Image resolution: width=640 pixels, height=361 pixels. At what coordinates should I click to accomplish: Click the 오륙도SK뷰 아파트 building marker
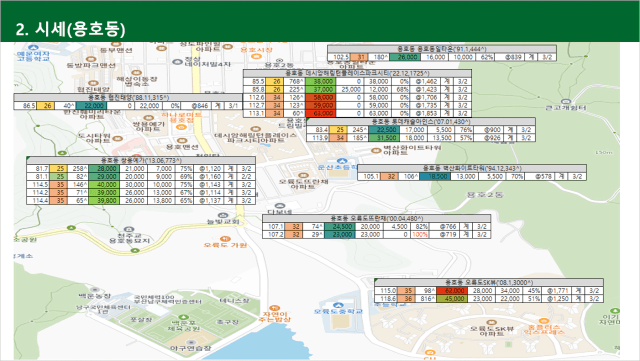(492, 322)
